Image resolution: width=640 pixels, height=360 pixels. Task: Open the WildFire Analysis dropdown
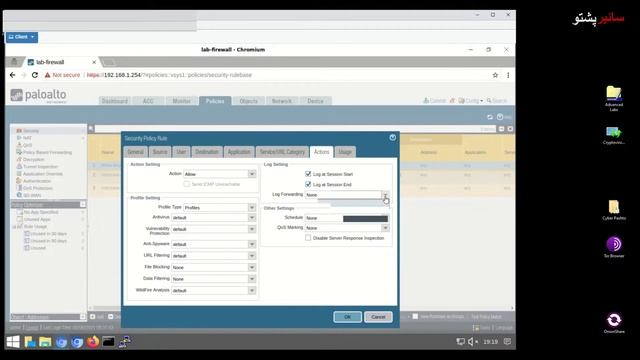click(x=252, y=290)
